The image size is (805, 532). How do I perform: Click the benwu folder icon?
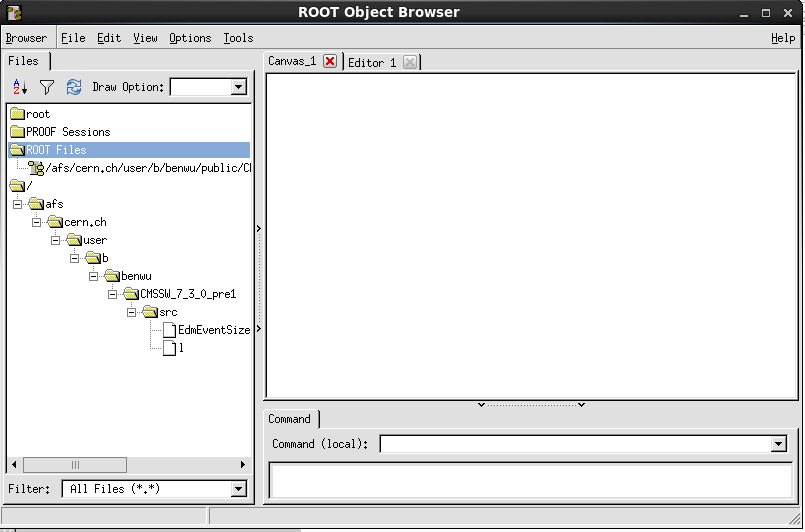(112, 276)
